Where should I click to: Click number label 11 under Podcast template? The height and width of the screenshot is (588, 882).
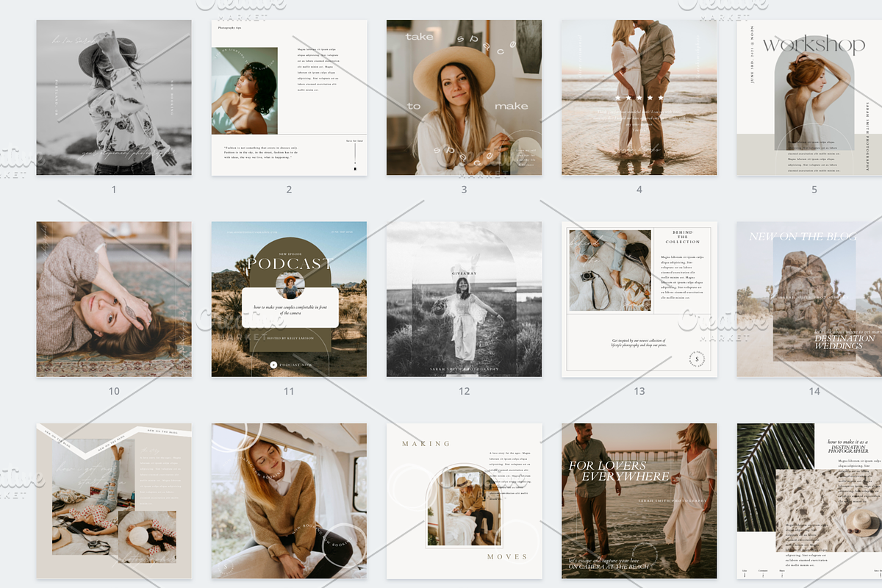[289, 391]
